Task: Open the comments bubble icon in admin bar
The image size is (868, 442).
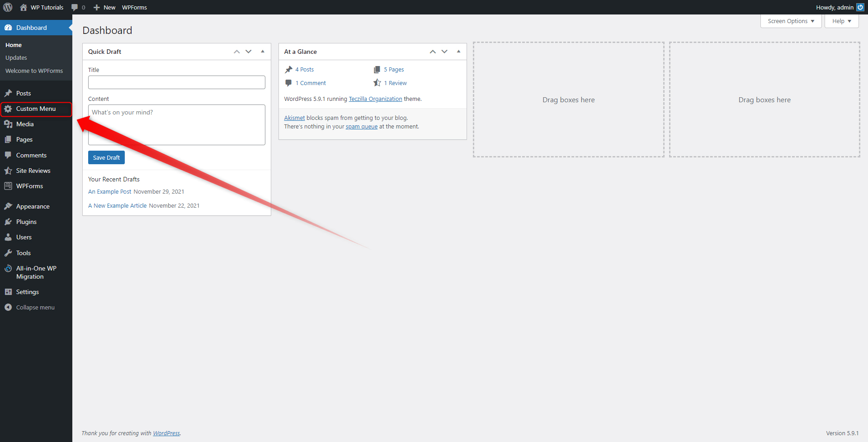Action: tap(75, 7)
